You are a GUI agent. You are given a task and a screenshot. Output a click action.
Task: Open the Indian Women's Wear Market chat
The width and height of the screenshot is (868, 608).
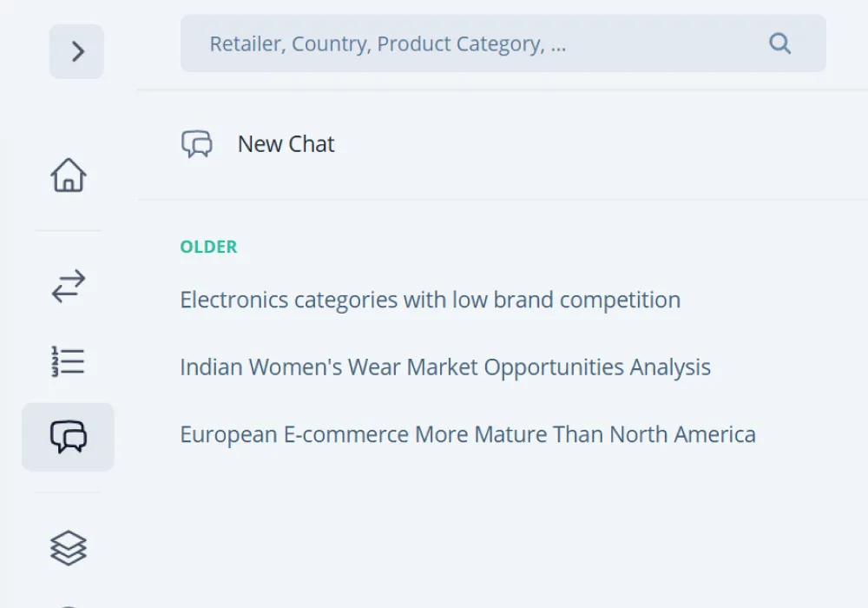[x=444, y=367]
